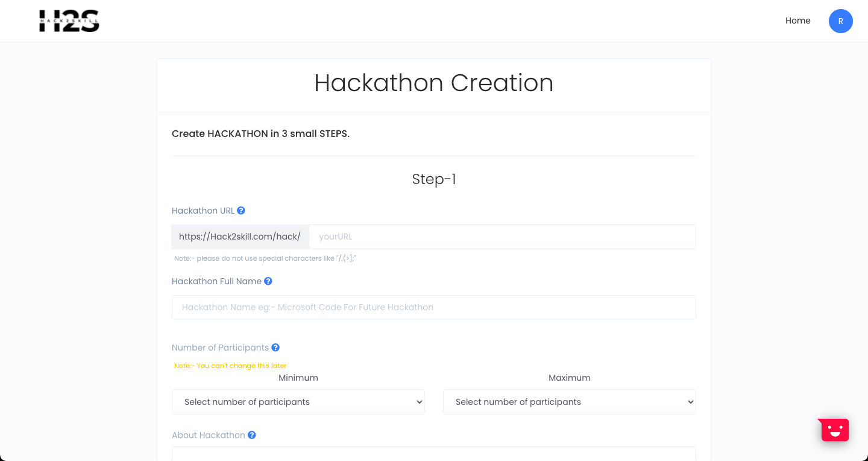Click the Hackathon URL label

pyautogui.click(x=203, y=211)
